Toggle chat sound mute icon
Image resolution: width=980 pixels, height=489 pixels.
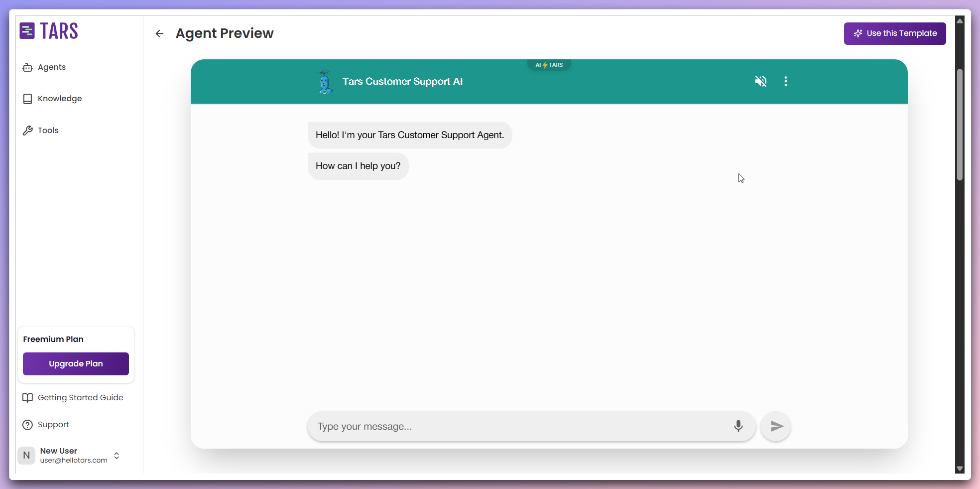coord(760,81)
